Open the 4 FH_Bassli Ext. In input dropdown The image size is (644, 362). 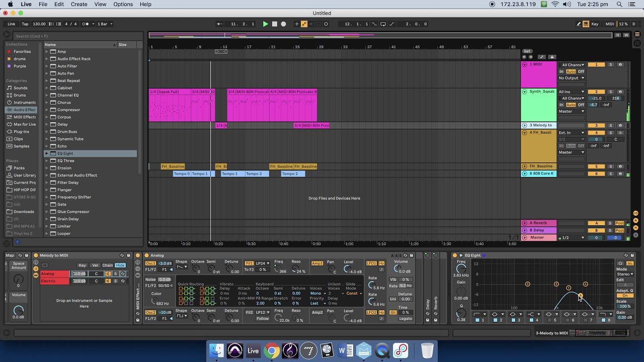tap(572, 133)
